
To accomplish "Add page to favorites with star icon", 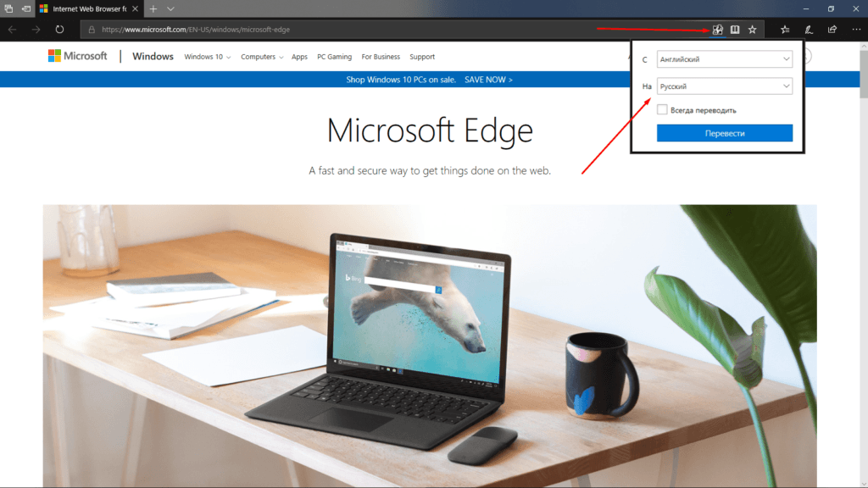I will click(x=753, y=29).
